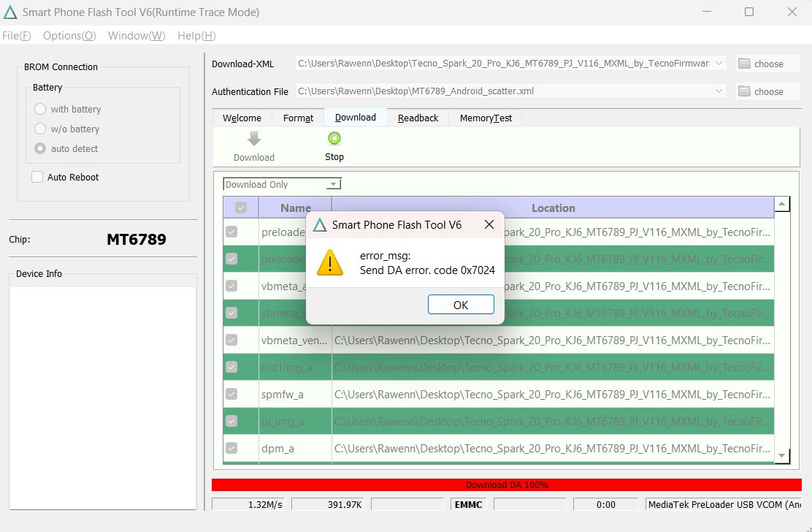
Task: Click the Location column header
Action: 553,208
